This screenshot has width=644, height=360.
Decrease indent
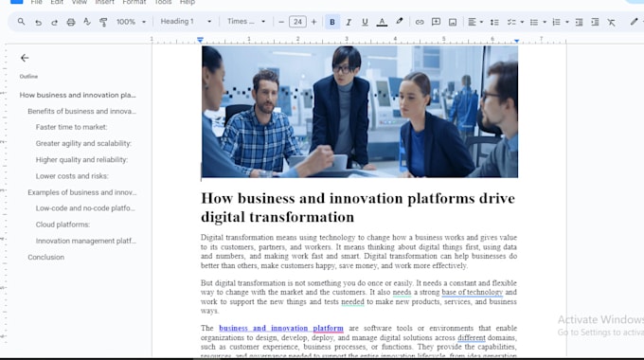click(579, 22)
